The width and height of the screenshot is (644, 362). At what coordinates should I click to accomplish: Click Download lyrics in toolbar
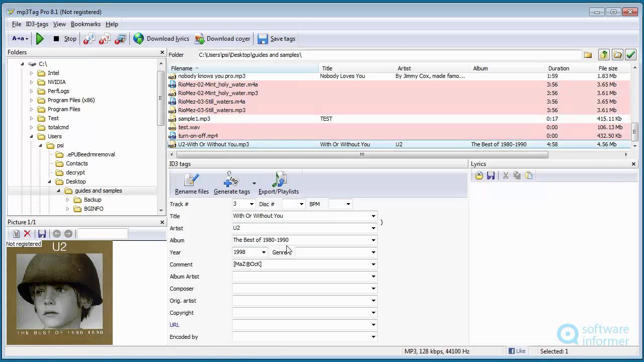(162, 39)
